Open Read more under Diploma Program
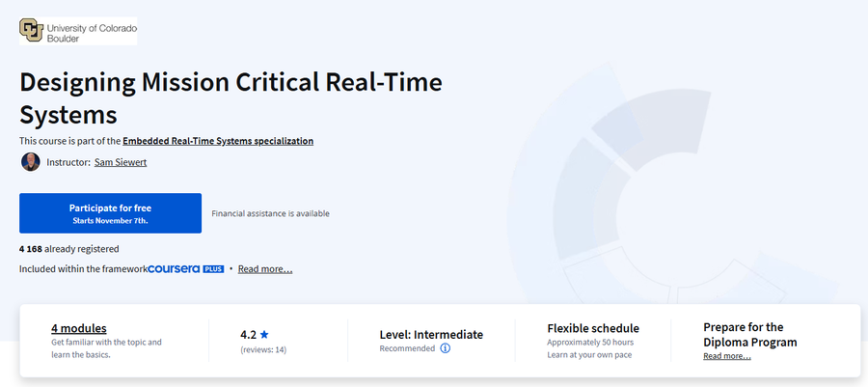This screenshot has height=387, width=868. pos(727,356)
